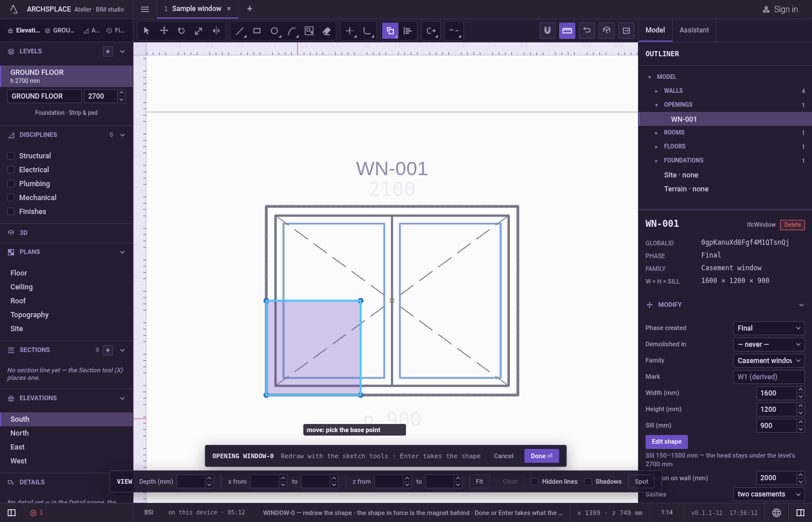This screenshot has height=522, width=812.
Task: Pick the Circle sketch tool
Action: click(x=274, y=31)
